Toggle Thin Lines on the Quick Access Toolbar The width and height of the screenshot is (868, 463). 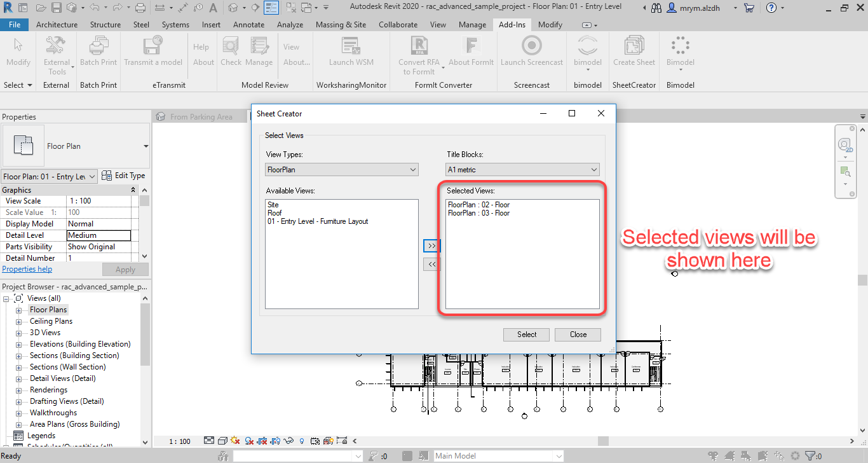pyautogui.click(x=272, y=7)
